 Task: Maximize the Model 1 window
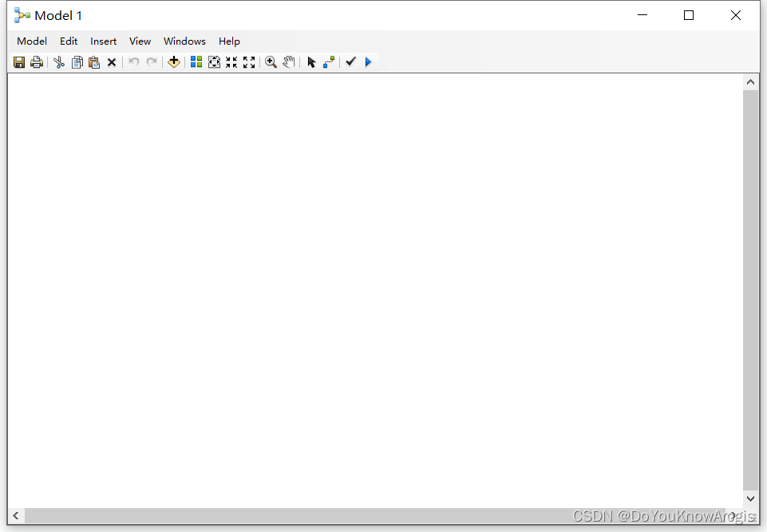click(689, 15)
